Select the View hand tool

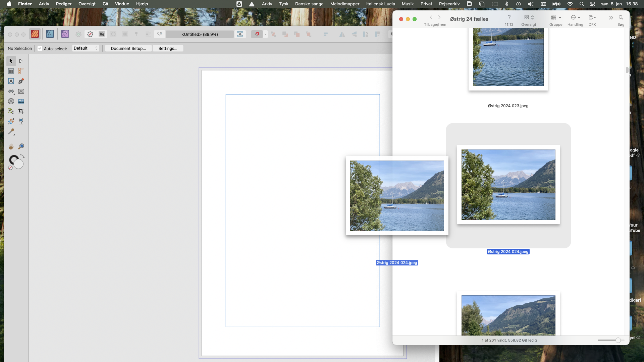coord(11,146)
